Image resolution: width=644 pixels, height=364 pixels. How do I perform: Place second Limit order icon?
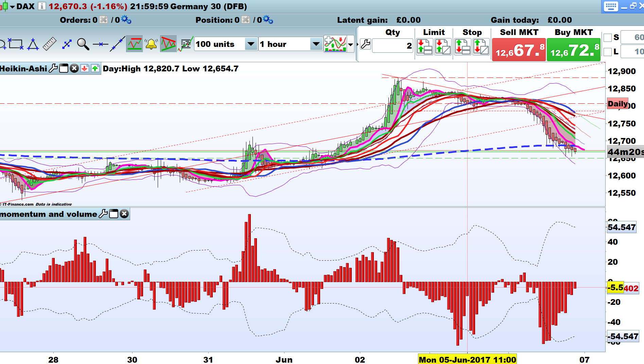coord(443,47)
